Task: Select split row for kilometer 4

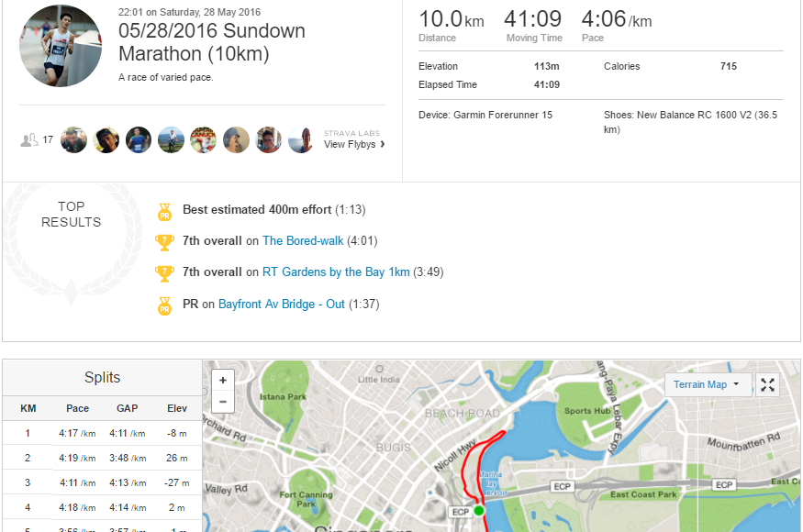Action: point(103,507)
